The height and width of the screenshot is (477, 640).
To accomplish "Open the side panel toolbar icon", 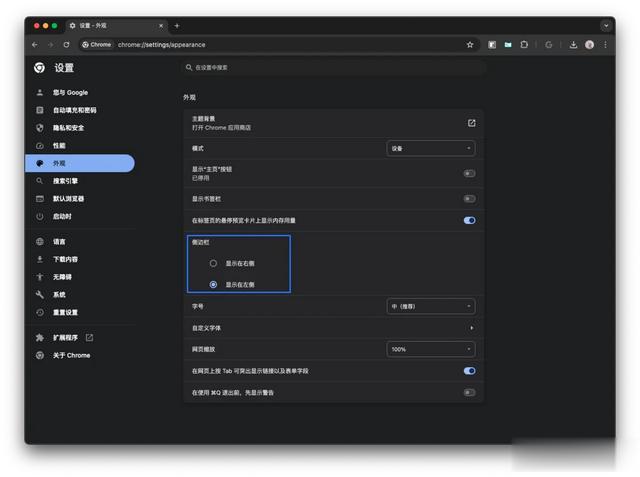I will point(492,45).
